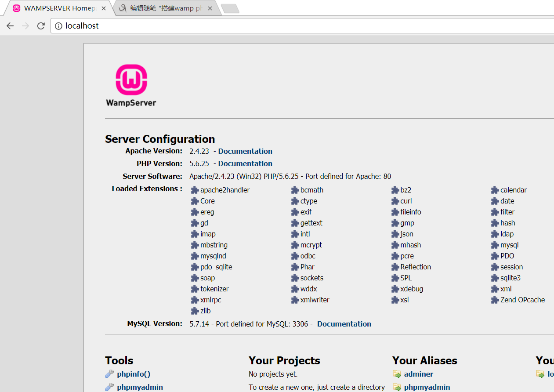Click the Server Configuration heading
The width and height of the screenshot is (554, 392).
(x=160, y=139)
